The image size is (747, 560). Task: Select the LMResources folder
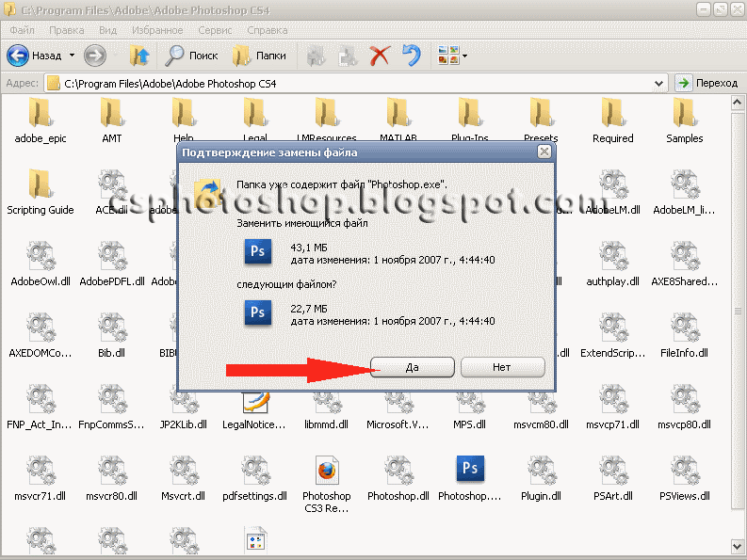[x=327, y=120]
